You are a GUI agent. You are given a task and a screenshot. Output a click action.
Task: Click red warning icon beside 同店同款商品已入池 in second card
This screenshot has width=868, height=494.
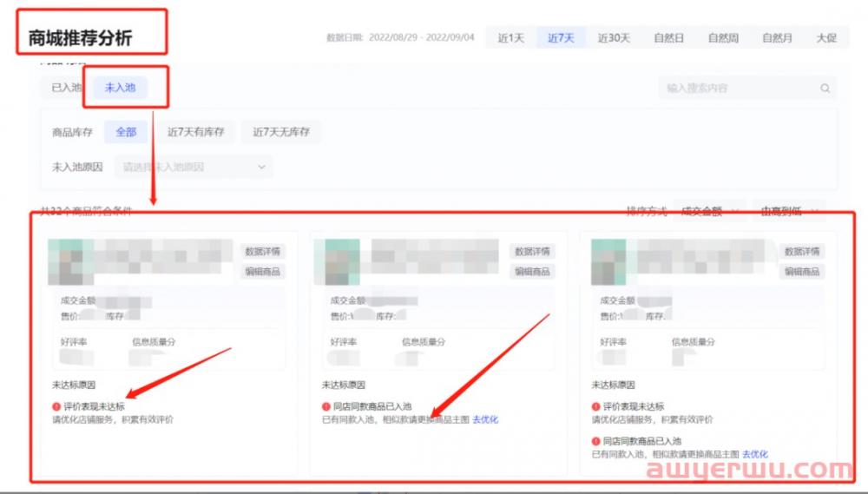coord(326,406)
